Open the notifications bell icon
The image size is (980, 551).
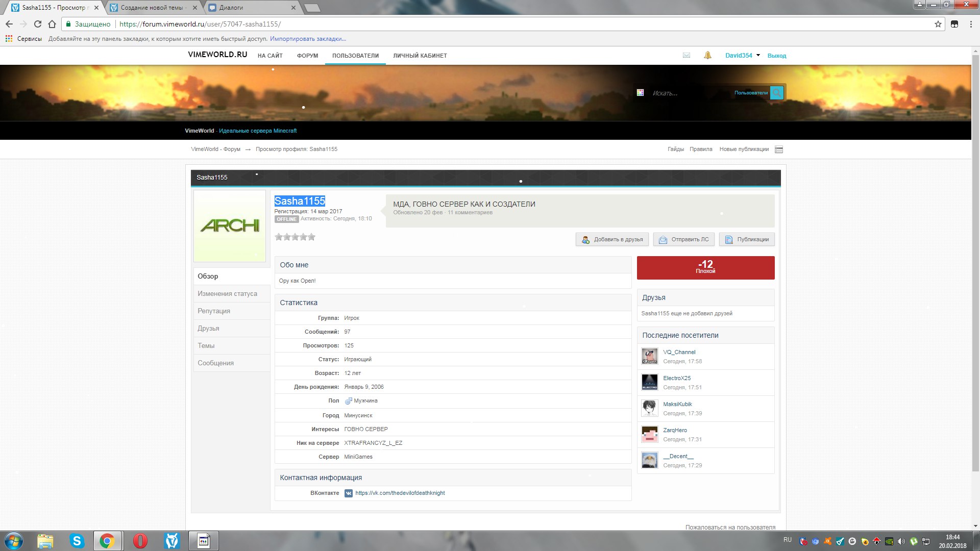point(707,55)
